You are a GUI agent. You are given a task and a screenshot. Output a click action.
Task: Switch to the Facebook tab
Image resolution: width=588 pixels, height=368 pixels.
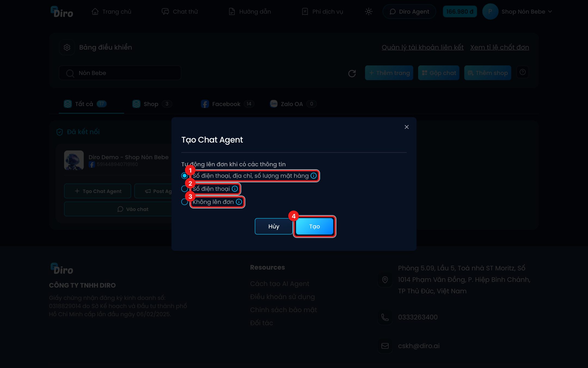tap(227, 104)
